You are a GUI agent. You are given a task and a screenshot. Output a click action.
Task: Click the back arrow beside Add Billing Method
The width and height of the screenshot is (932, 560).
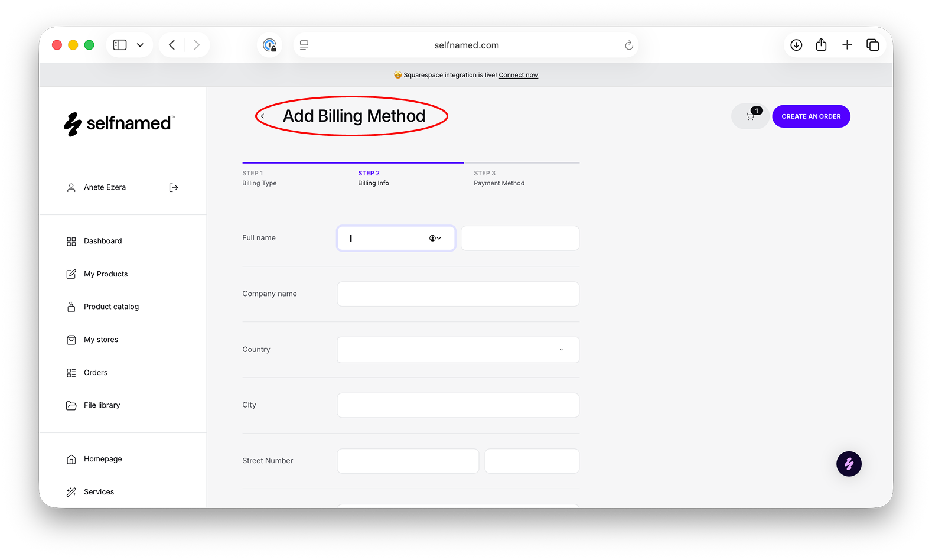[262, 116]
